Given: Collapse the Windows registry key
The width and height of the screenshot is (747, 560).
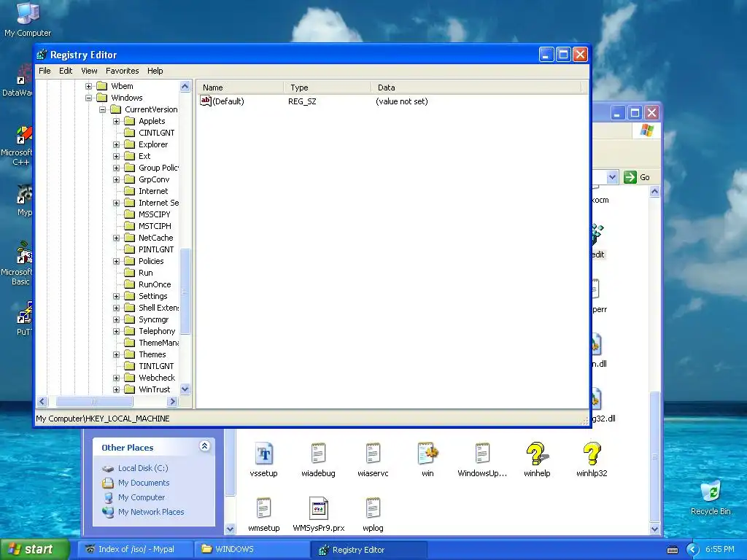Looking at the screenshot, I should tap(88, 98).
